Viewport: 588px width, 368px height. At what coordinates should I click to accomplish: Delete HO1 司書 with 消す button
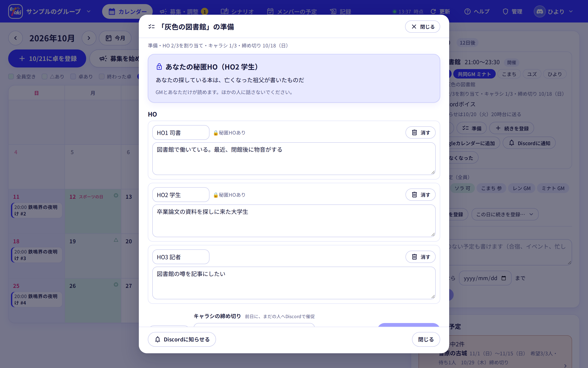[x=420, y=133]
